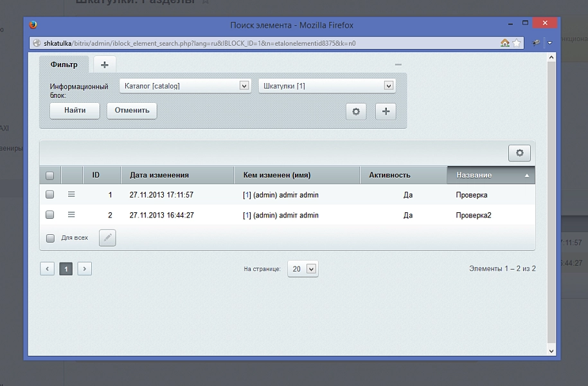Image resolution: width=588 pixels, height=386 pixels.
Task: Add filter field with plus button
Action: click(386, 111)
